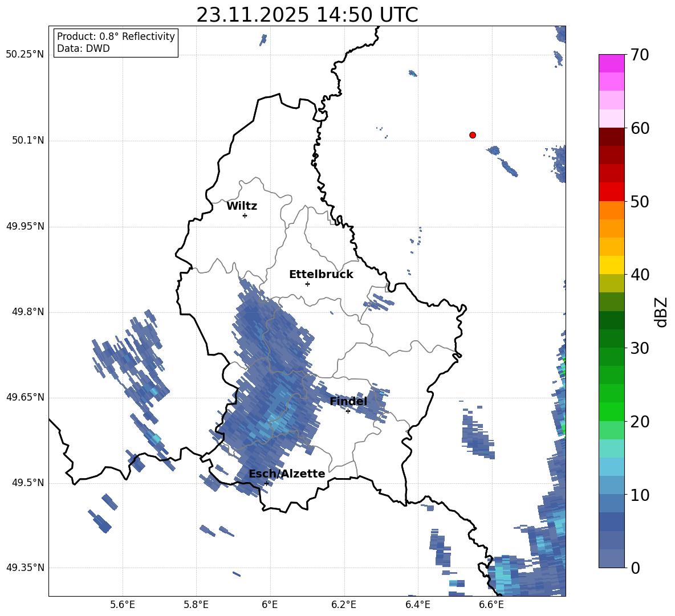The height and width of the screenshot is (616, 675).
Task: Click latitude label 49.5°N
Action: (x=28, y=483)
